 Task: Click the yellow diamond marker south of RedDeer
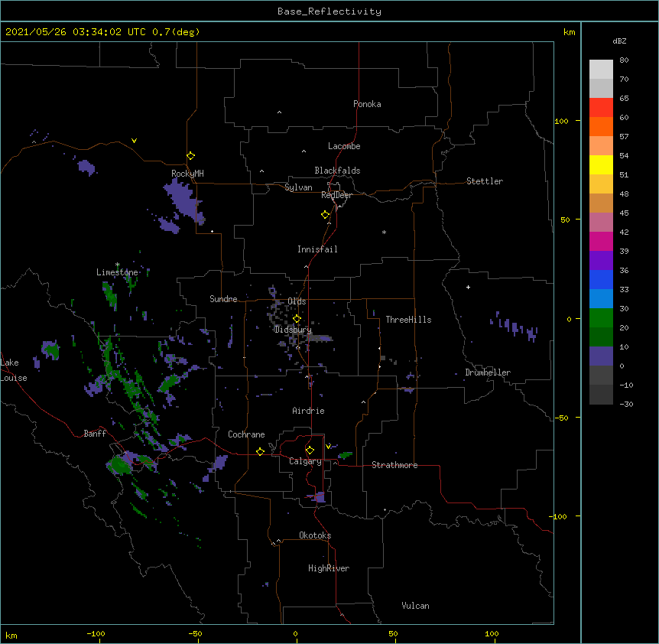[325, 215]
